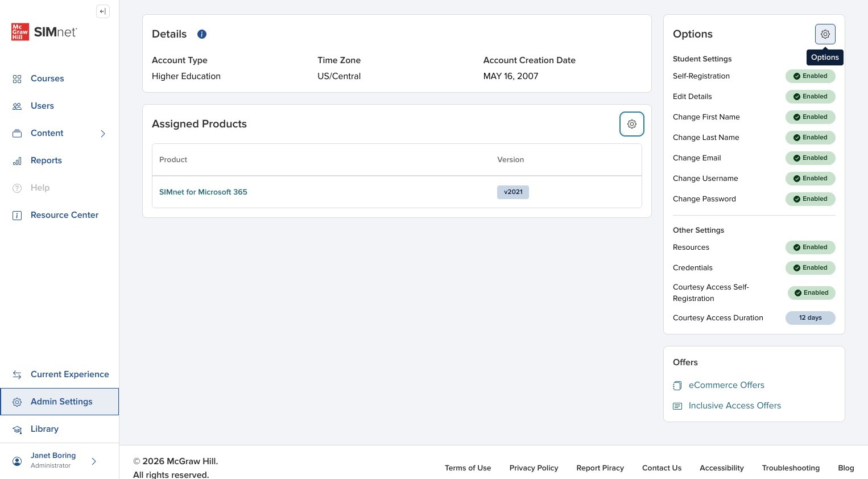
Task: Open the Options panel gear settings
Action: pos(825,34)
